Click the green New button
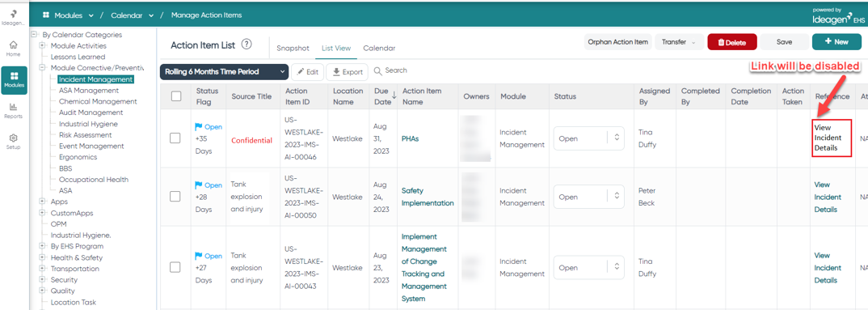This screenshot has height=310, width=868. tap(836, 42)
